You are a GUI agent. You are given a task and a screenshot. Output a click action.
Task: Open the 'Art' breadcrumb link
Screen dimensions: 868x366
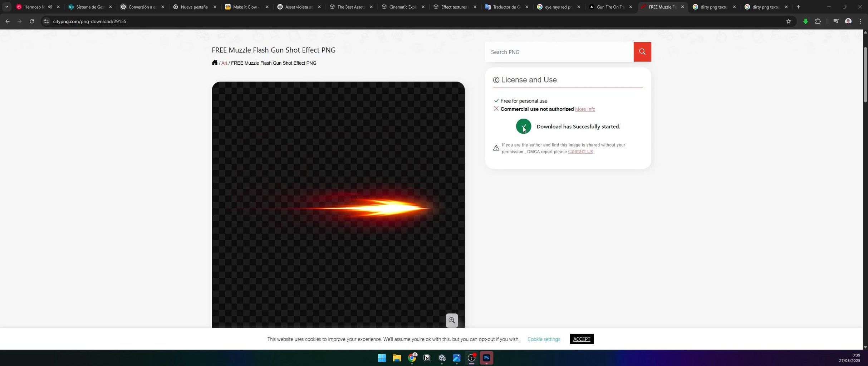coord(224,63)
